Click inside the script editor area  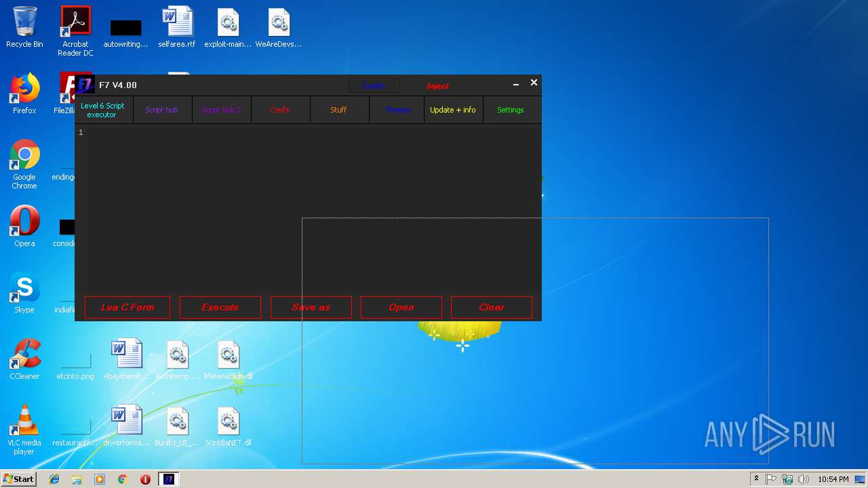(x=308, y=209)
